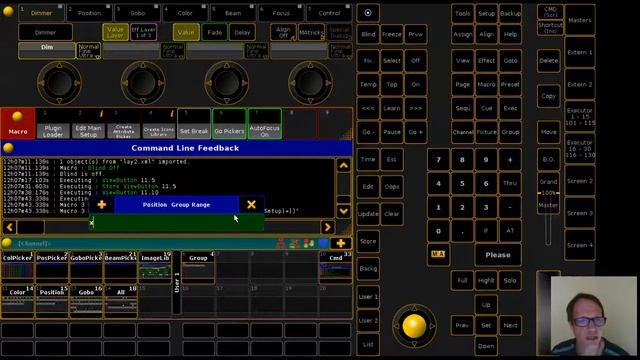Select the Beam preset type tab

(233, 13)
